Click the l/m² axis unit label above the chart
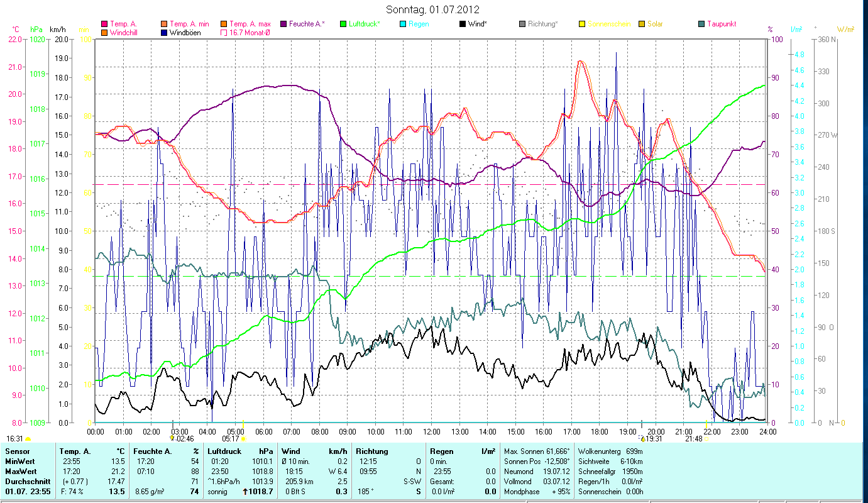 point(796,30)
